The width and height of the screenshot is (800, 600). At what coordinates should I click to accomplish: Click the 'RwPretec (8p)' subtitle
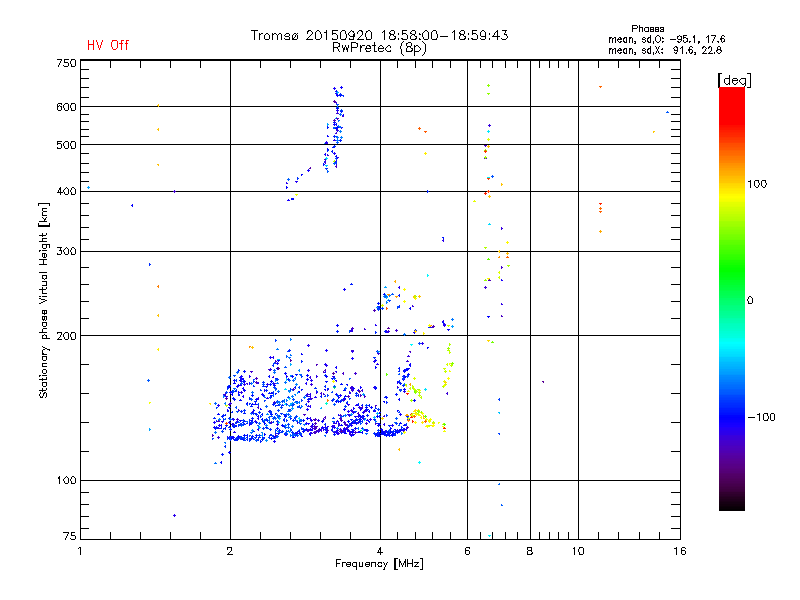[379, 48]
